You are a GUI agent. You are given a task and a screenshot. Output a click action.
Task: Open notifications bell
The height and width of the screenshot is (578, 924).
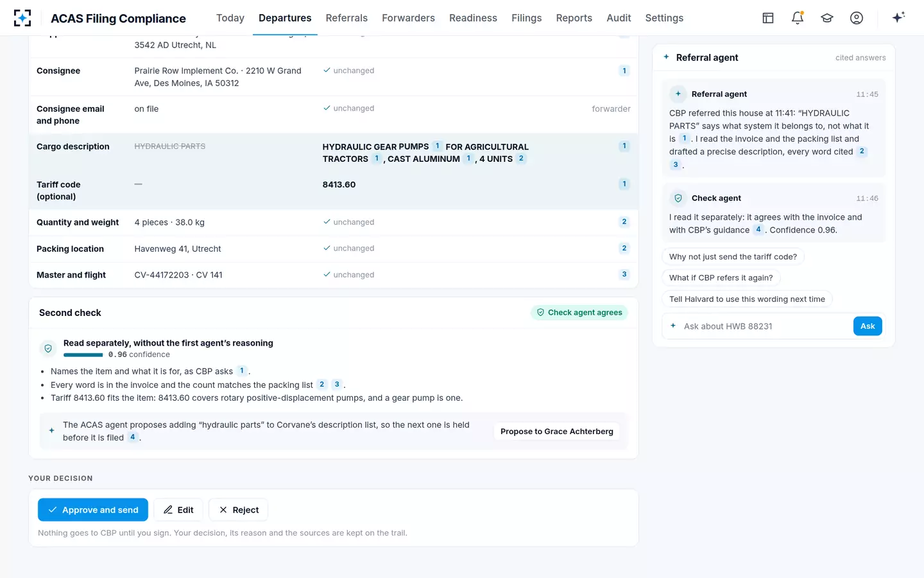click(x=798, y=18)
